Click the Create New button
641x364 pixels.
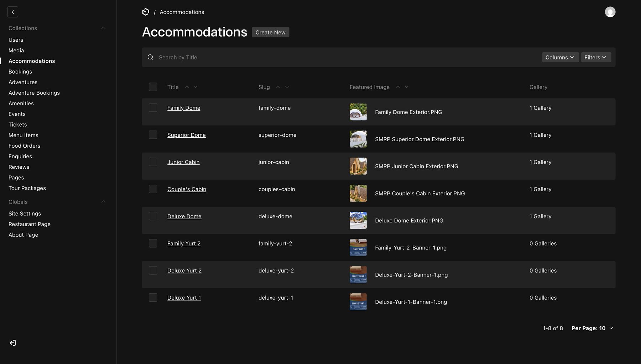coord(270,32)
